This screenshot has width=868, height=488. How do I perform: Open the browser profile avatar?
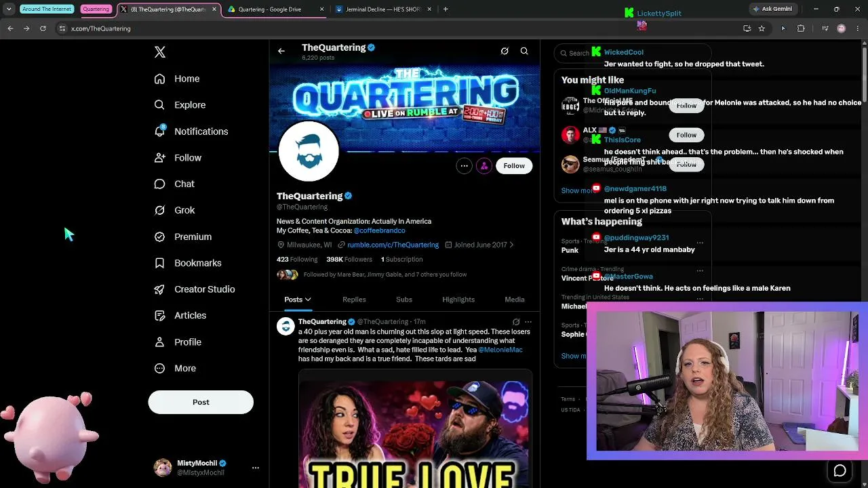[x=842, y=28]
